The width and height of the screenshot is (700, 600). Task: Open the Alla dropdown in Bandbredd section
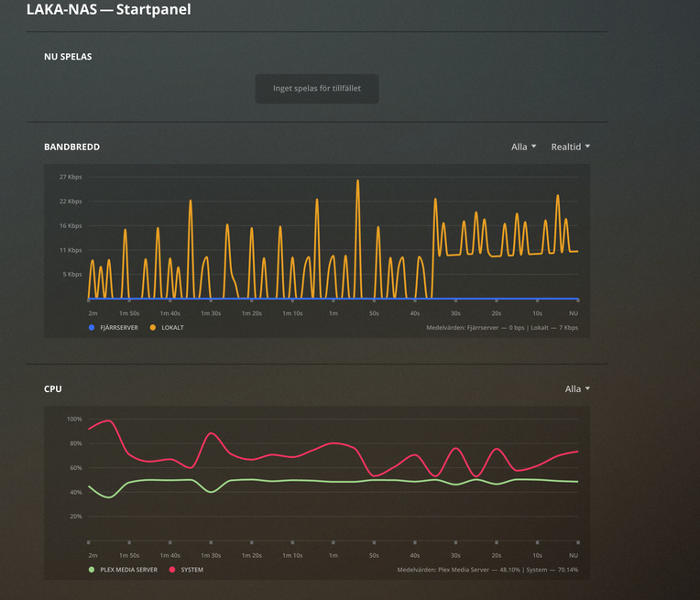[523, 147]
